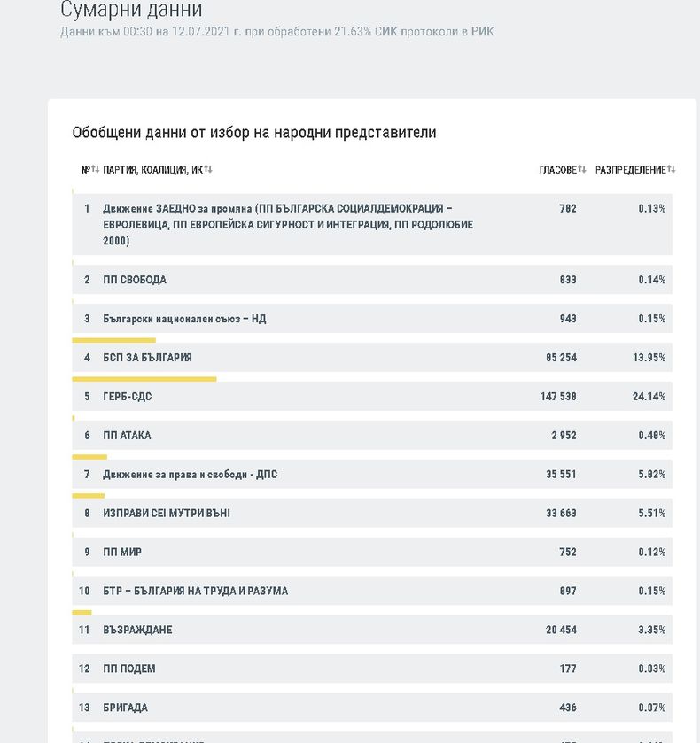
Task: Click ИЗПРАВИ СЕ! МУТРИ ВЪН! party name
Action: tap(167, 513)
